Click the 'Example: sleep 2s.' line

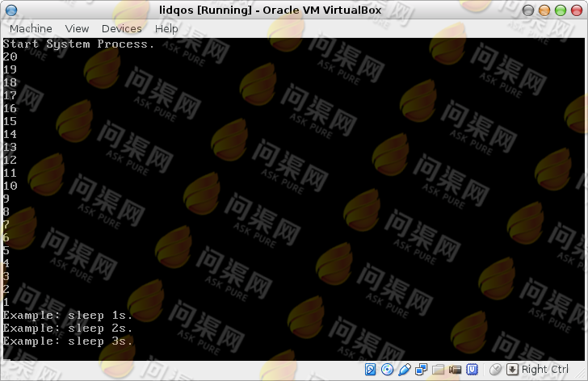coord(68,329)
